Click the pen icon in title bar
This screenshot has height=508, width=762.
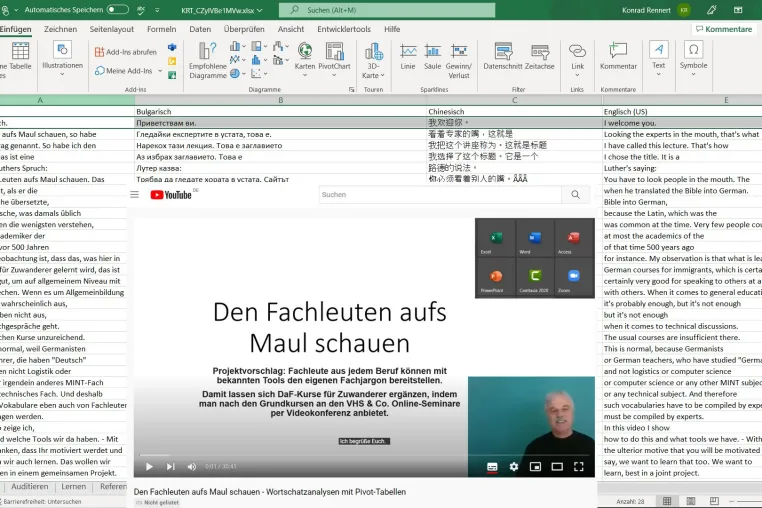click(711, 10)
